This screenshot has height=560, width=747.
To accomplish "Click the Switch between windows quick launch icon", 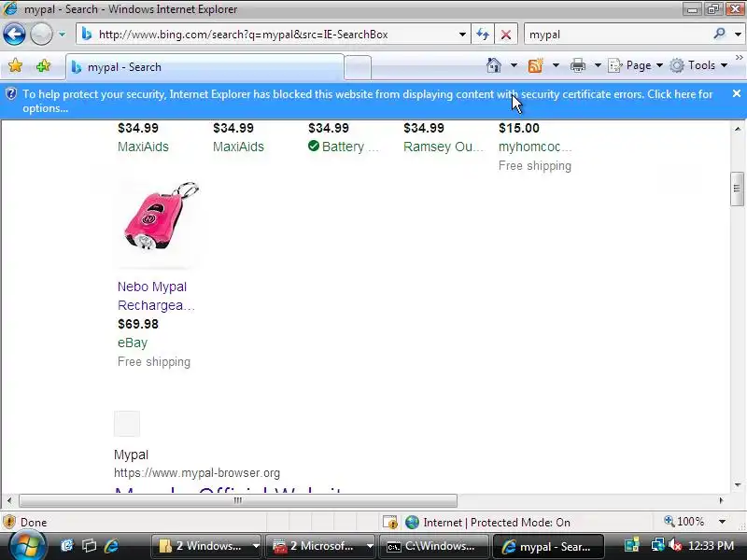I will click(89, 546).
